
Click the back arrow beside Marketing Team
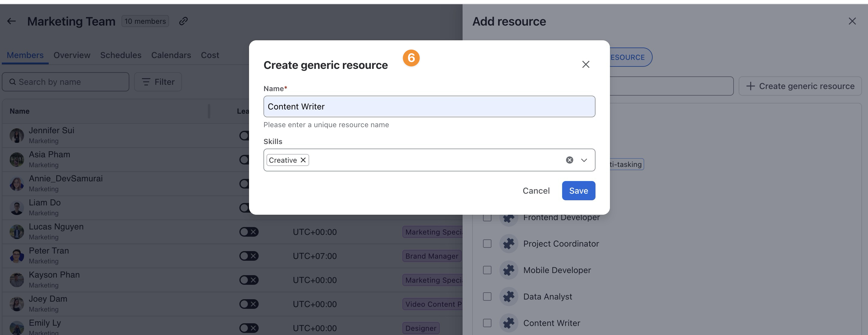point(11,21)
